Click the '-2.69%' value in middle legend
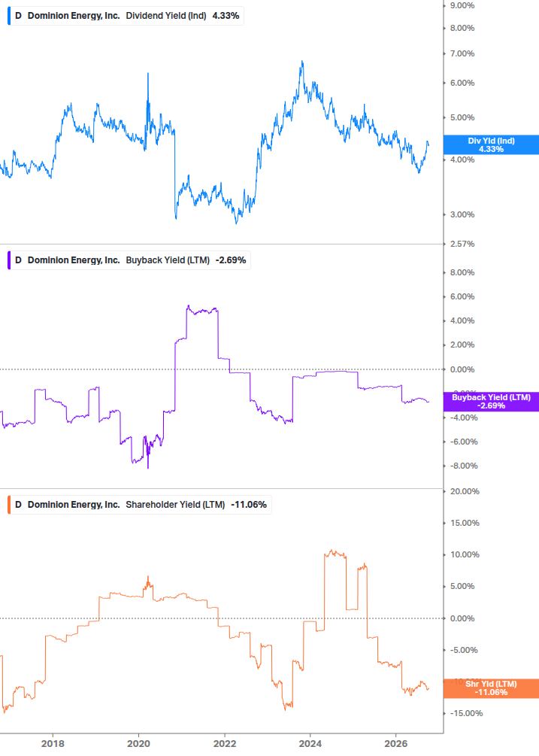The width and height of the screenshot is (539, 756). (x=231, y=260)
